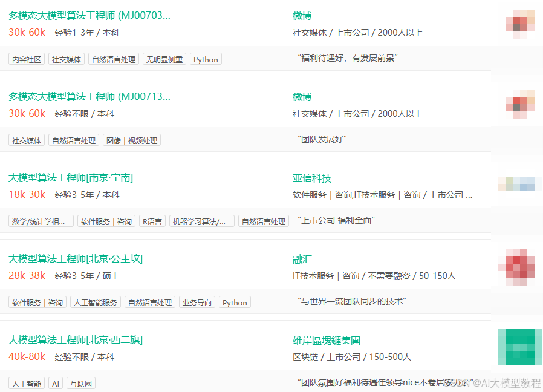Image resolution: width=543 pixels, height=392 pixels.
Task: Open 微博 company link in MJ00713 listing
Action: point(302,97)
